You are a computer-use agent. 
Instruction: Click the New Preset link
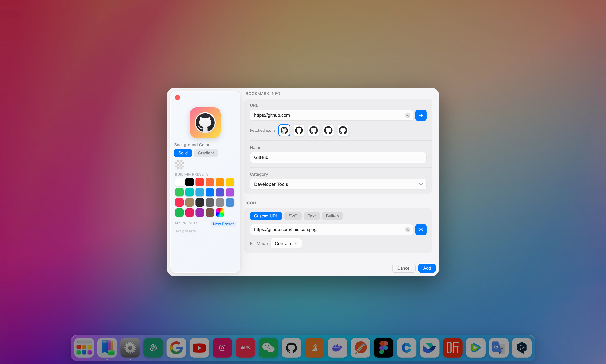click(223, 224)
